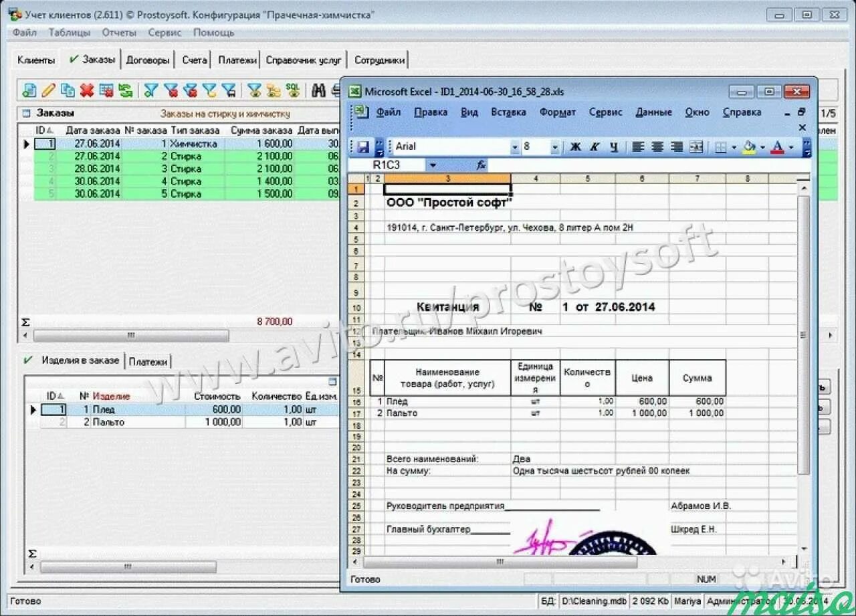The height and width of the screenshot is (616, 856).
Task: Open the font size 8 dropdown
Action: (555, 146)
